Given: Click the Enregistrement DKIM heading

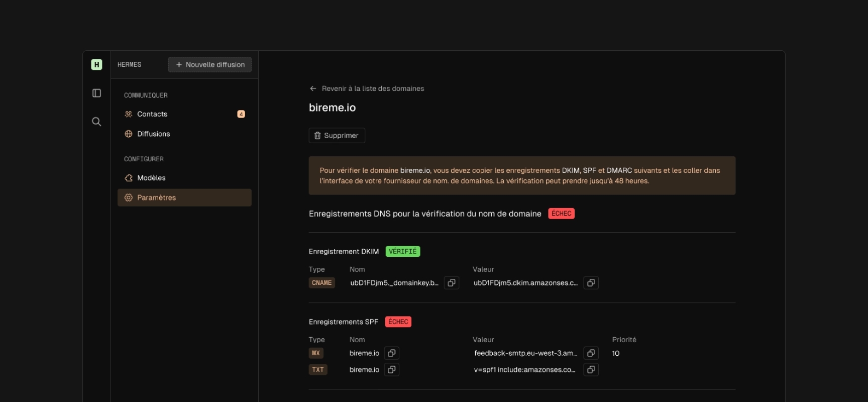Looking at the screenshot, I should (x=344, y=251).
